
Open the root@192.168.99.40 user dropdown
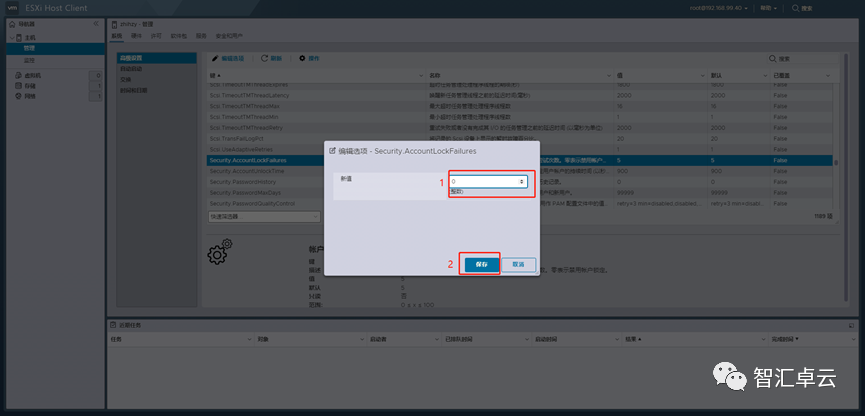(719, 8)
